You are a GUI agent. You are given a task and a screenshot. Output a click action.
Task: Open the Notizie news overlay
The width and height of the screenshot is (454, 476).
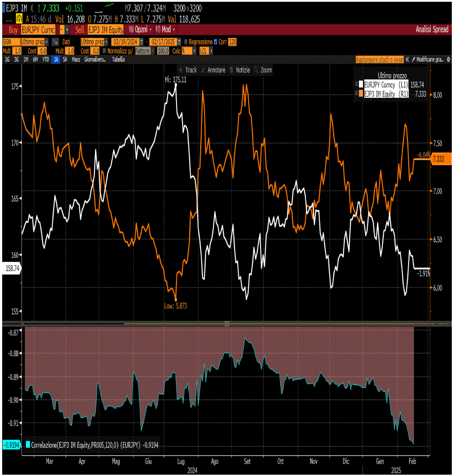pos(240,70)
